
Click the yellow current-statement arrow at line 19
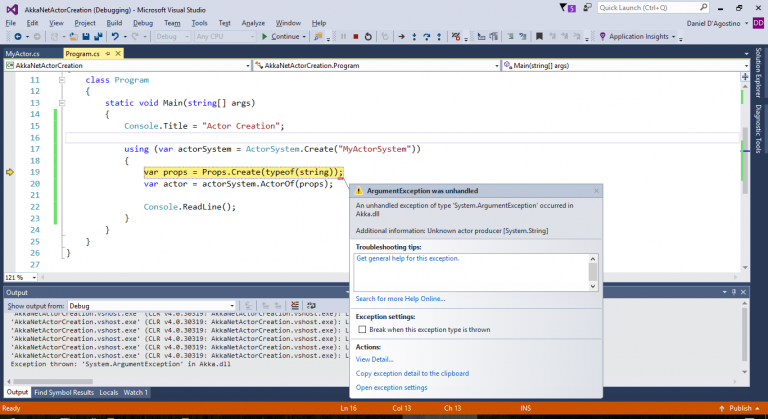[10, 172]
